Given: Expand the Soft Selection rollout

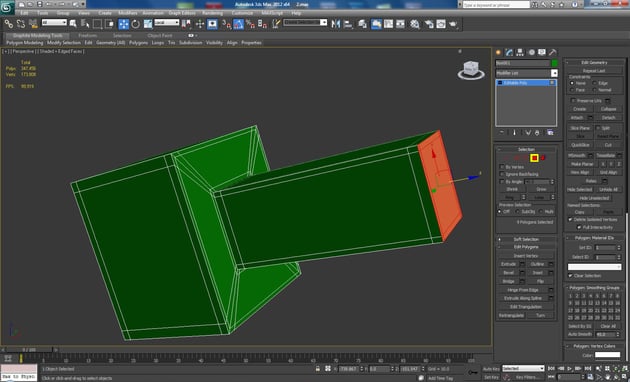Looking at the screenshot, I should pyautogui.click(x=526, y=239).
